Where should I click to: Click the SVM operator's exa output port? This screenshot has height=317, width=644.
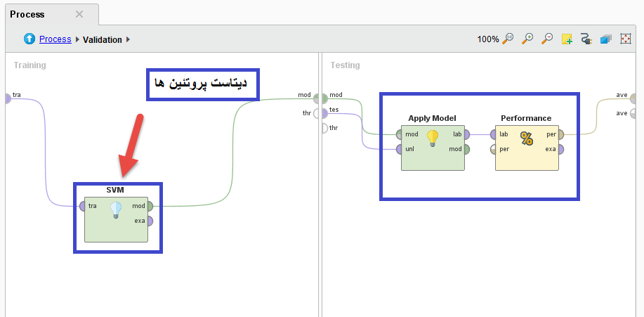tap(150, 221)
